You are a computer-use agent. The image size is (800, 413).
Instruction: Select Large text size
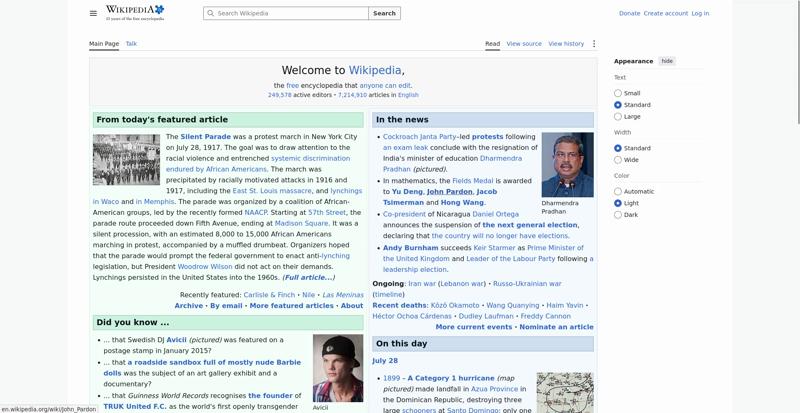(x=618, y=117)
